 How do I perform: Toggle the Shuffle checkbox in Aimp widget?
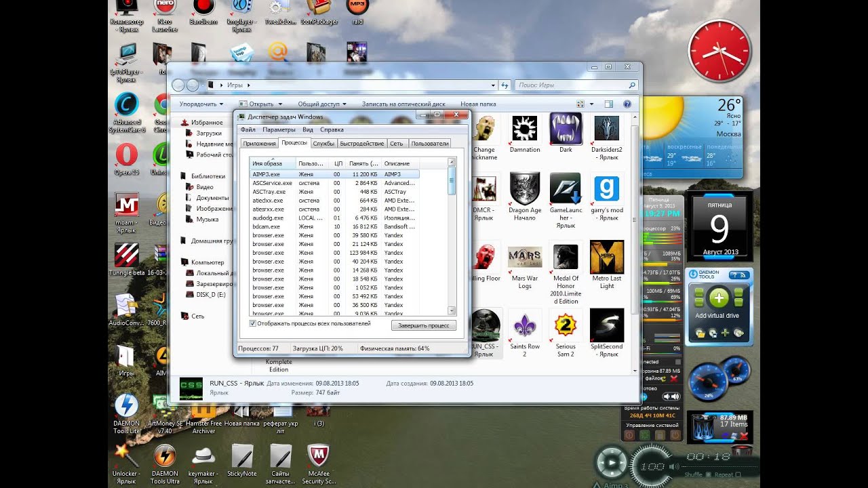coord(708,475)
